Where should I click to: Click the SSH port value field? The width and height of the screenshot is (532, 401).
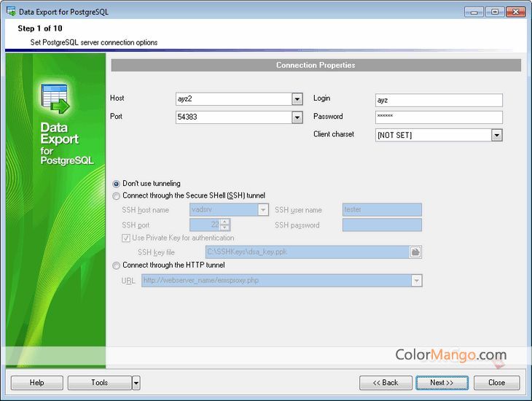pyautogui.click(x=205, y=225)
